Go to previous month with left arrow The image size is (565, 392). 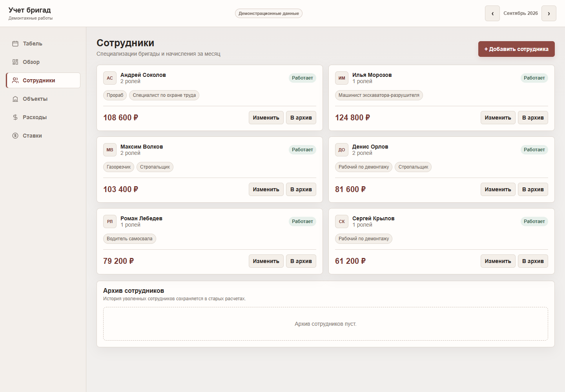(x=492, y=13)
